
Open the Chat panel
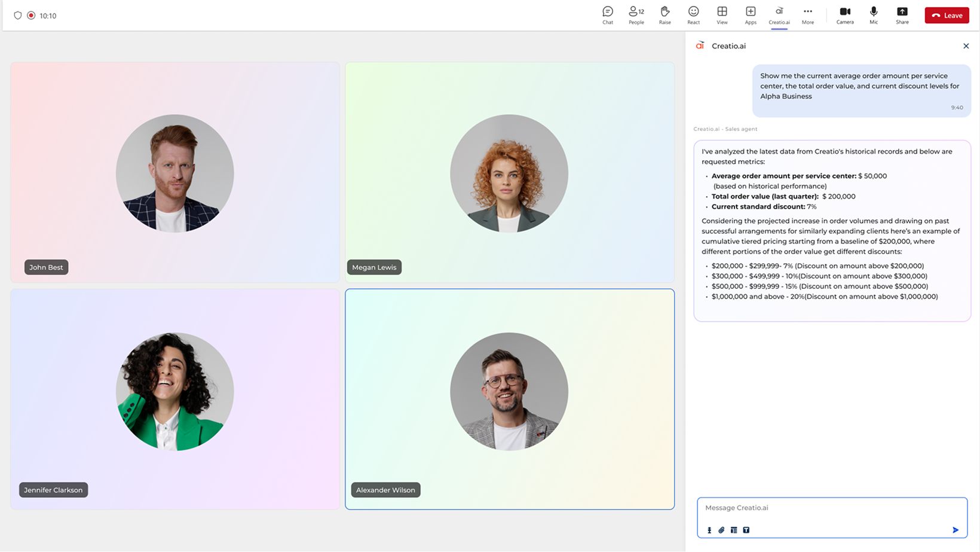(x=608, y=15)
